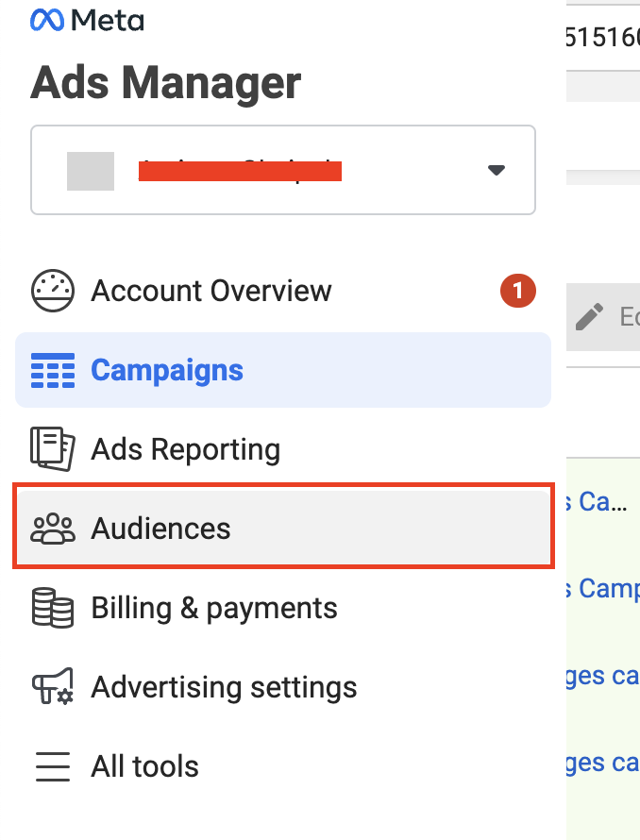Click the Meta infinity logo
The height and width of the screenshot is (840, 640).
pyautogui.click(x=47, y=20)
